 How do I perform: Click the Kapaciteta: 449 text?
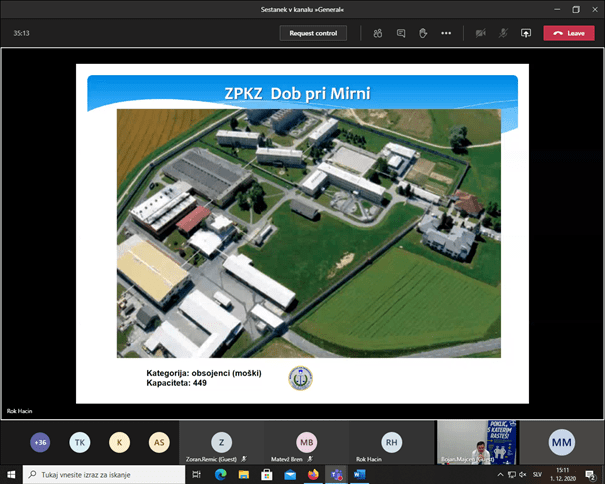tap(176, 383)
